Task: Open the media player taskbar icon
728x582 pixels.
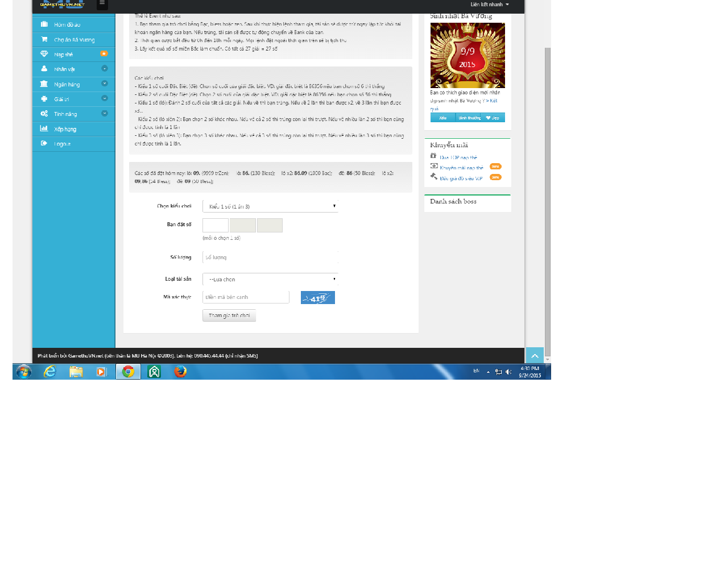Action: click(101, 372)
